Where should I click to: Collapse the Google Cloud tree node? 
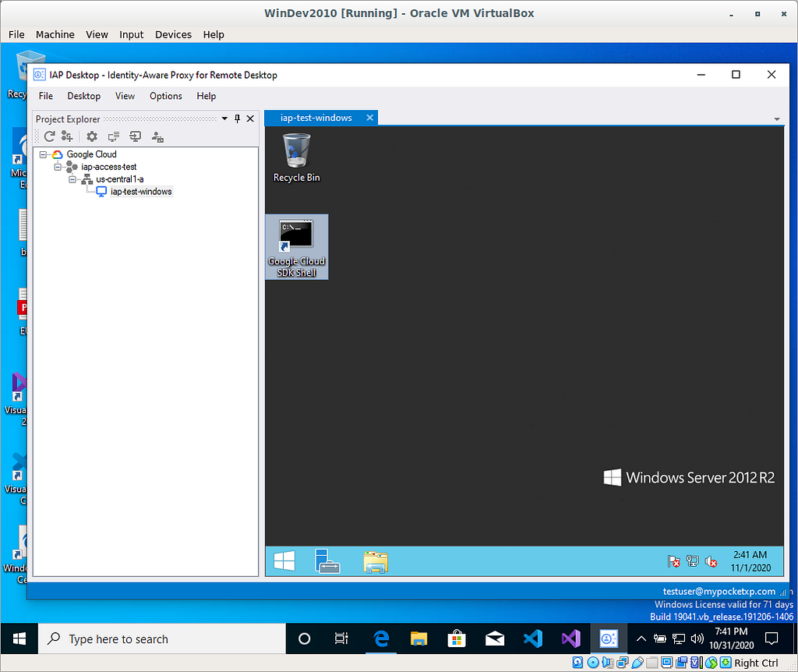[44, 154]
